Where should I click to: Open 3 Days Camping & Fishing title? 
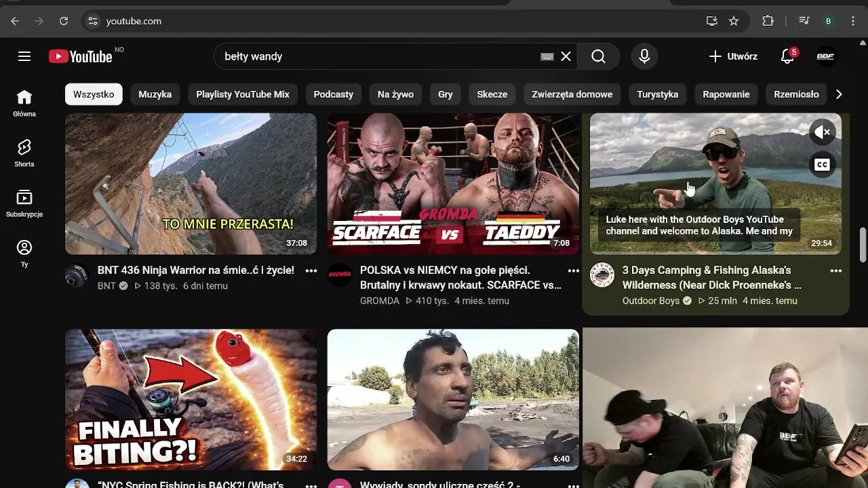[x=712, y=278]
